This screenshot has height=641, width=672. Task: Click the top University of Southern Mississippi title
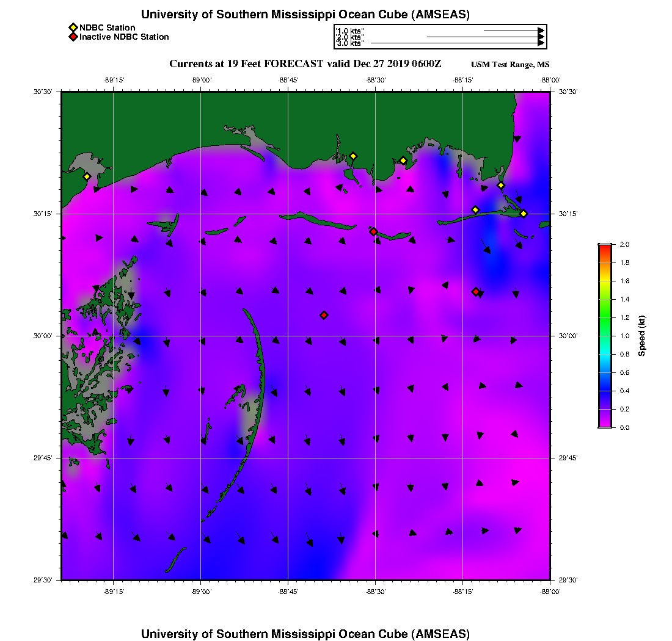305,14
